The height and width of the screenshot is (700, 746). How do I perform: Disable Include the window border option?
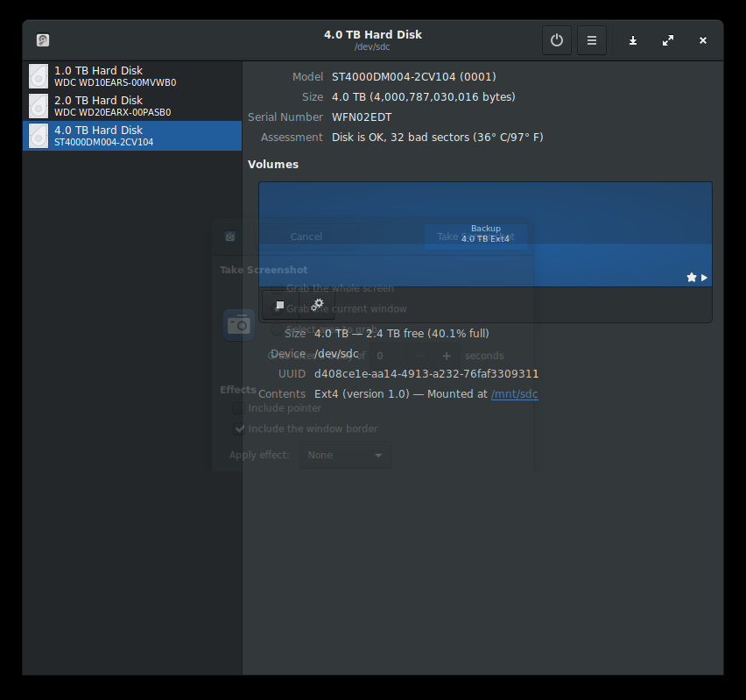[240, 428]
